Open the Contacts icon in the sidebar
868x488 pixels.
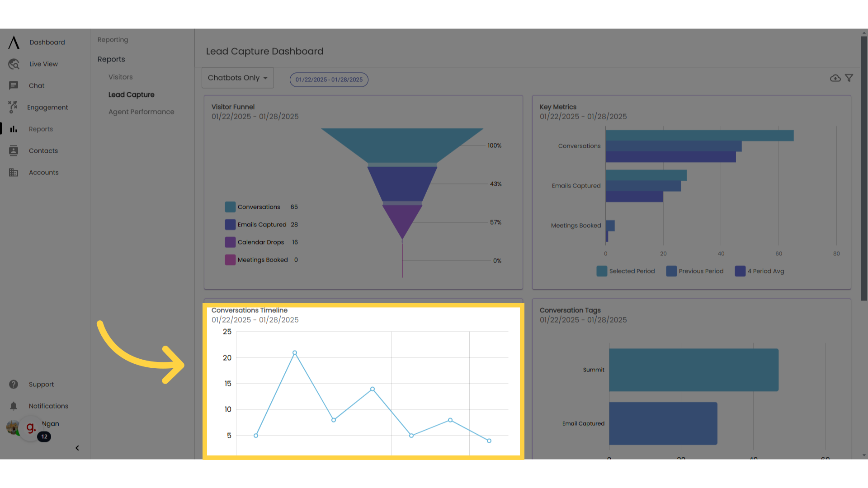tap(14, 151)
